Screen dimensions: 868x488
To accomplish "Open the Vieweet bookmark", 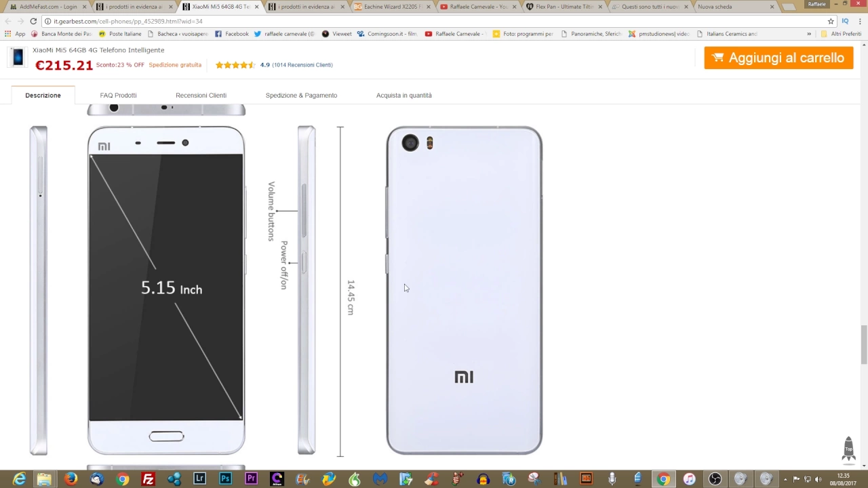I will pos(337,34).
